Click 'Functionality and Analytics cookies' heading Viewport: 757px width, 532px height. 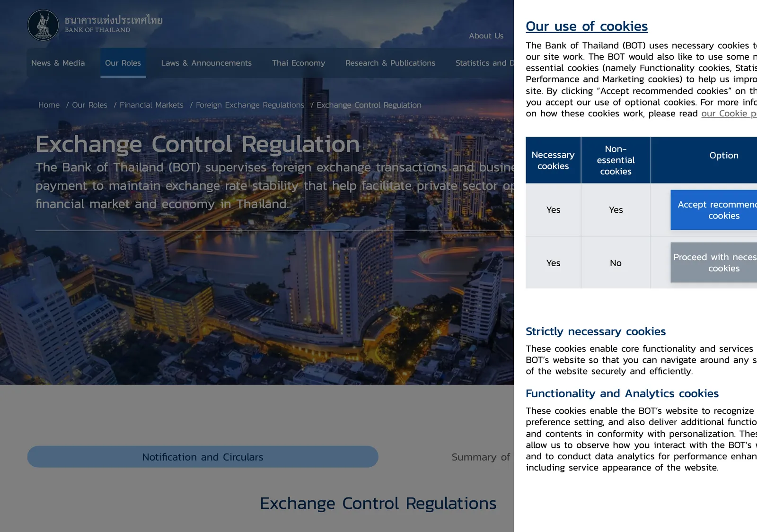[622, 393]
